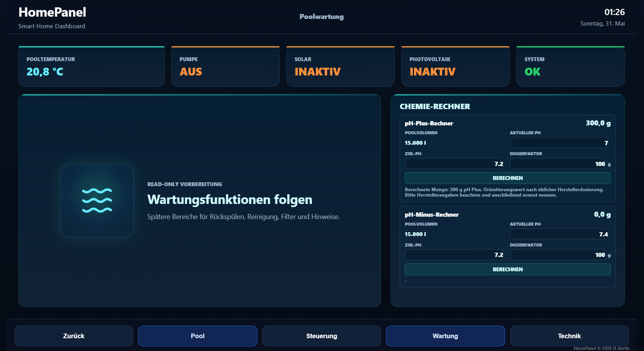Focus the Dosierfaktor field in pH-Minus-Rechner
This screenshot has height=351, width=644.
tap(558, 255)
